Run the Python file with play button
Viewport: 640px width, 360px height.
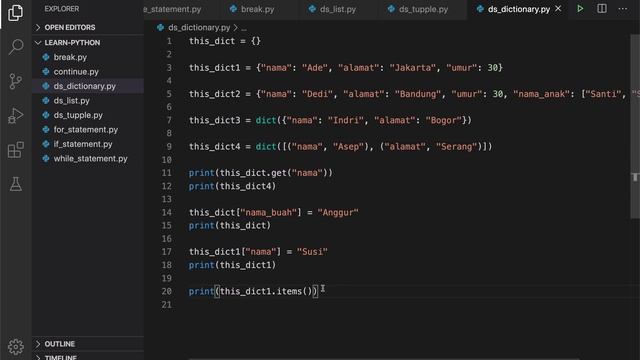click(x=580, y=9)
